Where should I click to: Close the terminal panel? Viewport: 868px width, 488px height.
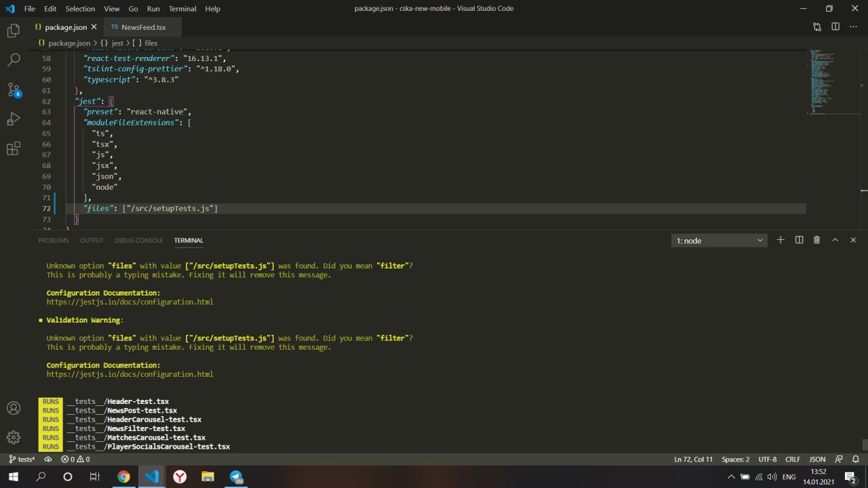(x=853, y=240)
